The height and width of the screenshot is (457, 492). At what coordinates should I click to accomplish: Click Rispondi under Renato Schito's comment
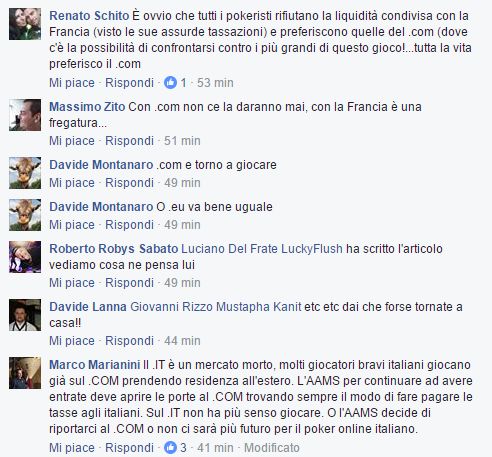click(x=129, y=83)
